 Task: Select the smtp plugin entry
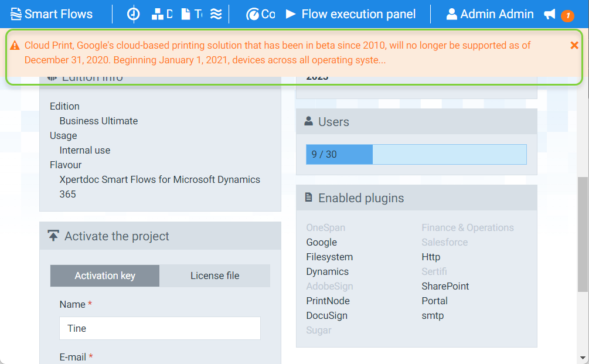433,315
